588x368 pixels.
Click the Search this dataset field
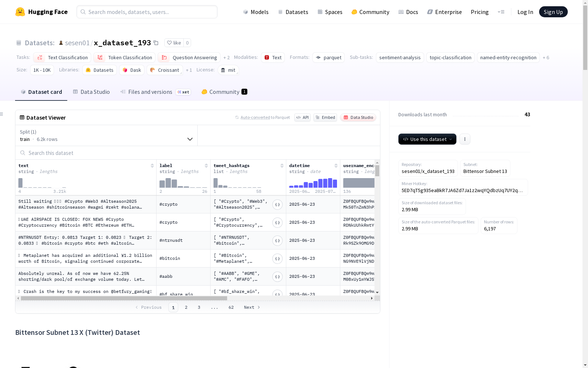[x=198, y=153]
